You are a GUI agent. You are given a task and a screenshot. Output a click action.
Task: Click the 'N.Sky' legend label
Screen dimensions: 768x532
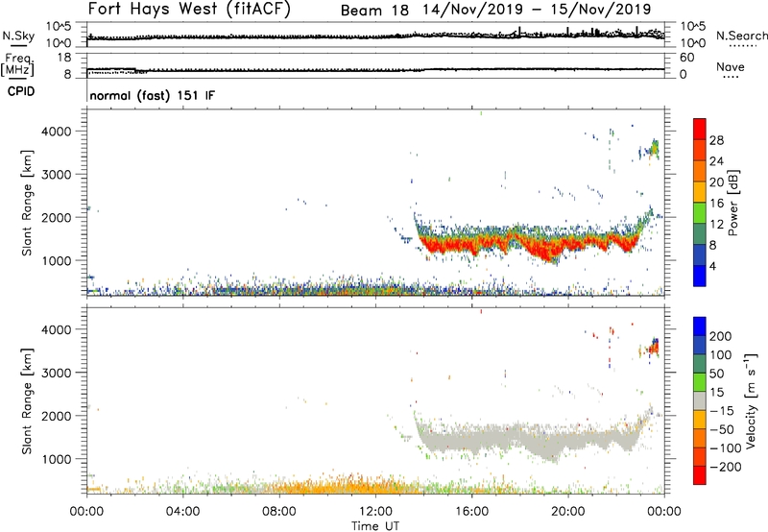point(18,36)
